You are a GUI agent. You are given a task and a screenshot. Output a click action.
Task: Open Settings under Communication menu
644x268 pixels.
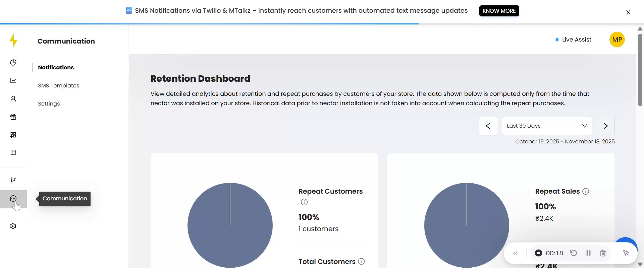coord(49,104)
